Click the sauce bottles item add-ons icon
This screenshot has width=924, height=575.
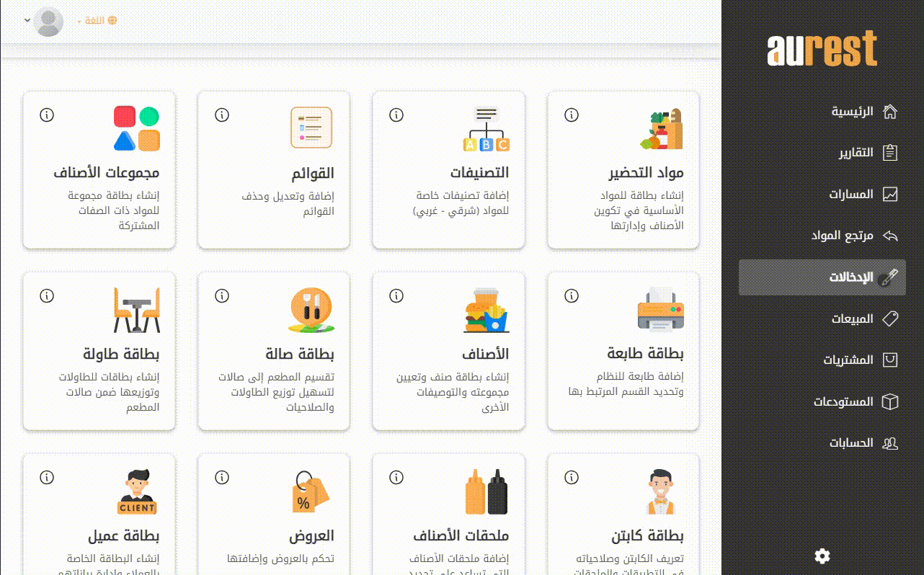tap(487, 492)
